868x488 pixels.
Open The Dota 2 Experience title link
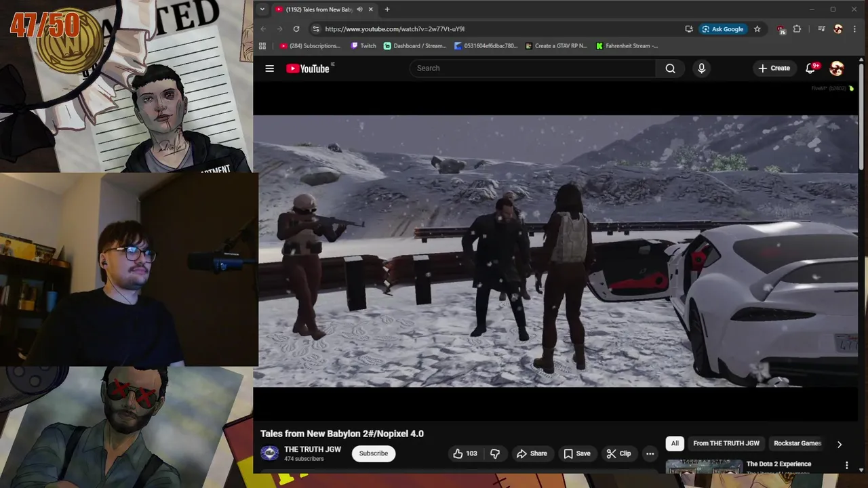(x=778, y=464)
